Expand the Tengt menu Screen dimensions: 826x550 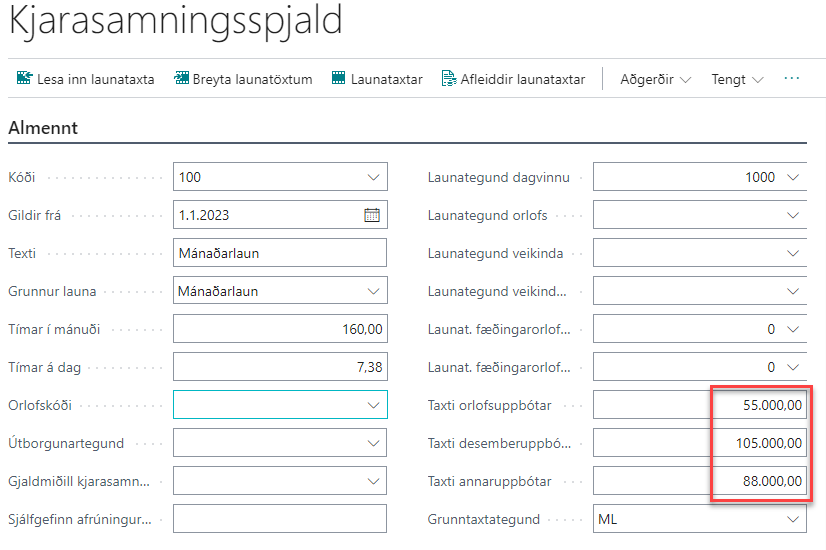point(737,79)
